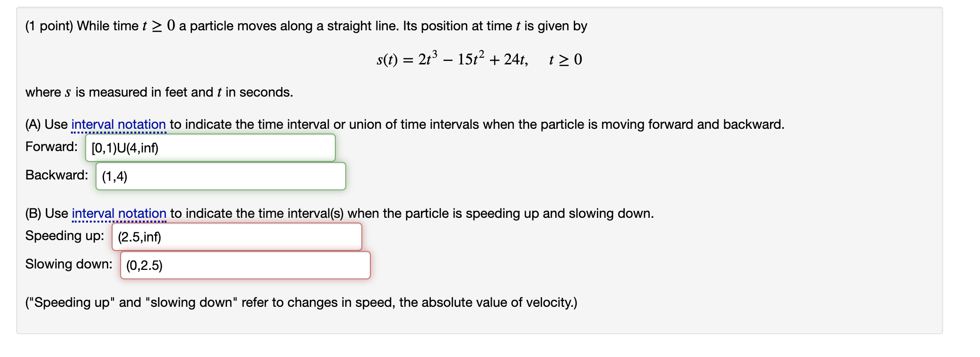This screenshot has width=980, height=357.
Task: Click the Speeding up label
Action: click(x=64, y=236)
